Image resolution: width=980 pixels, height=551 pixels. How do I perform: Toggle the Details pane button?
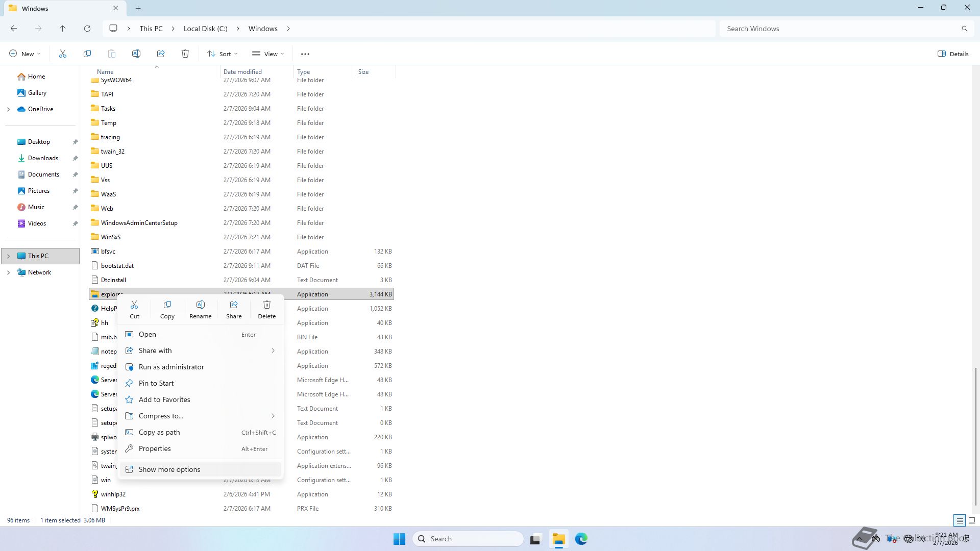coord(953,54)
